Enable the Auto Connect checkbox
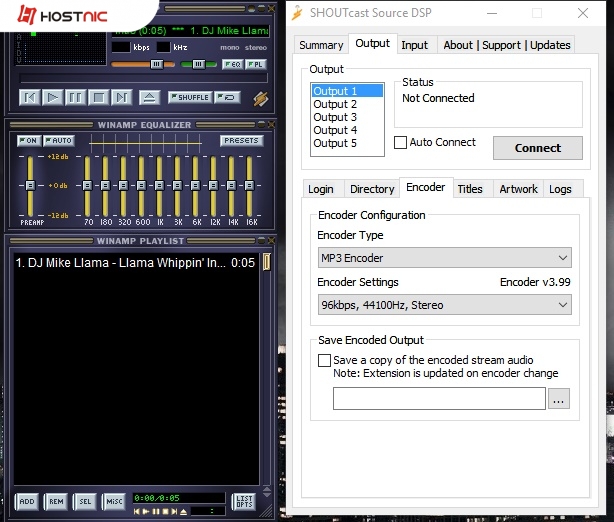The width and height of the screenshot is (614, 522). [401, 142]
